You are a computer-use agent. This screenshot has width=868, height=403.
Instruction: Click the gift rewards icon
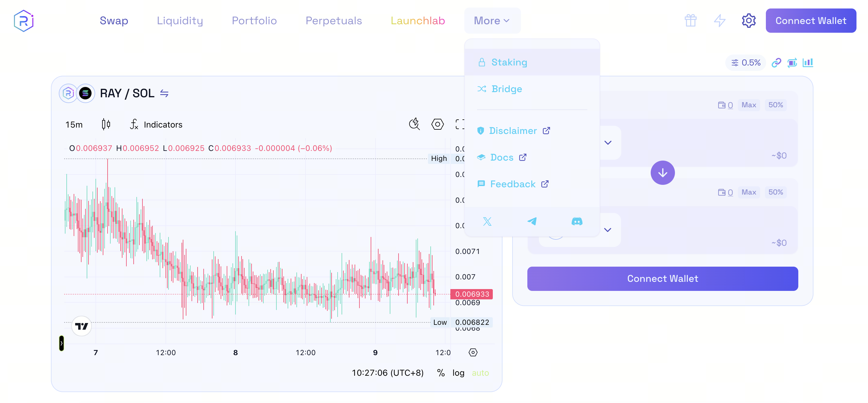pyautogui.click(x=690, y=21)
